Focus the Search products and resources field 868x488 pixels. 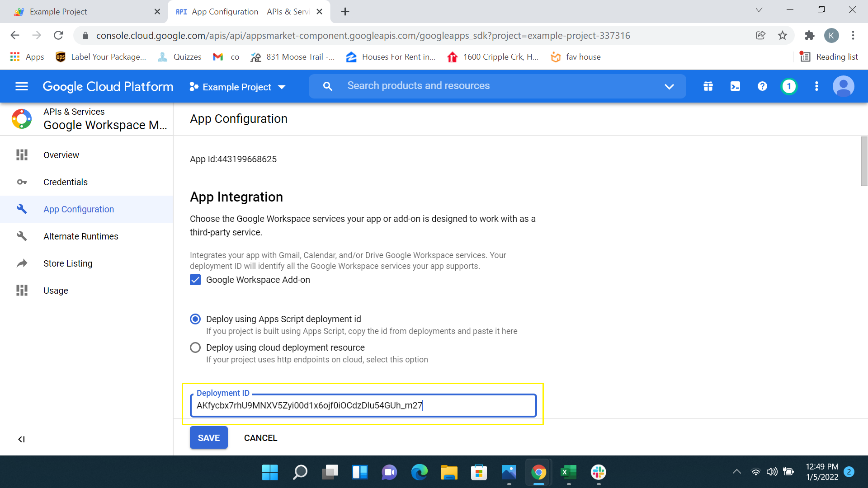[497, 86]
